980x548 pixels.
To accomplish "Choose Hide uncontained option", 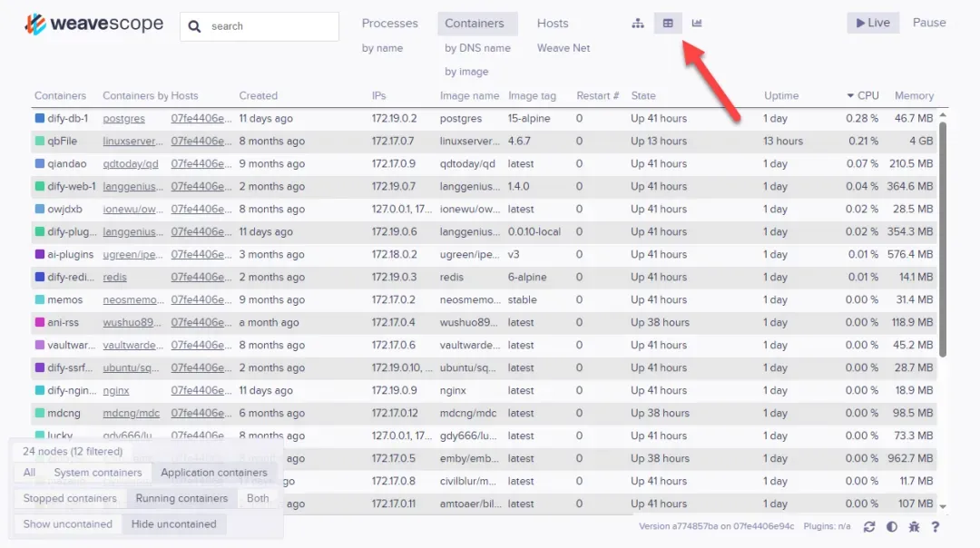I will (x=173, y=524).
